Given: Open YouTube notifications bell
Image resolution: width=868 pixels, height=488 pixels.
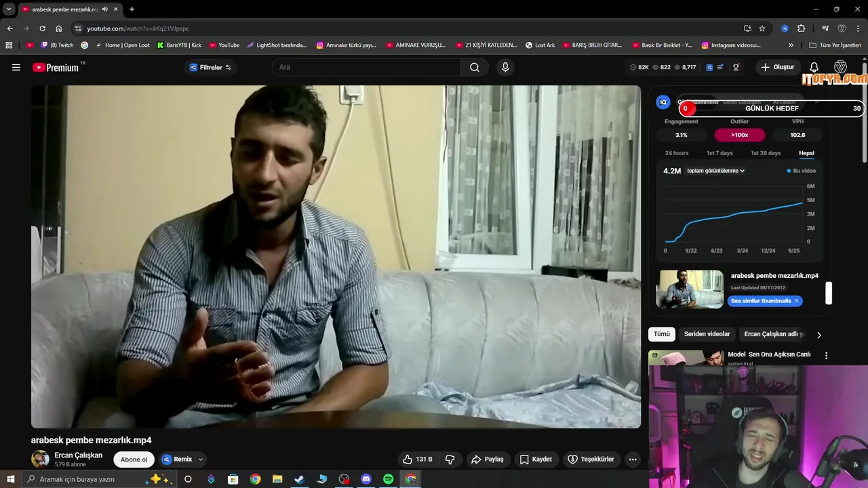Looking at the screenshot, I should coord(814,67).
